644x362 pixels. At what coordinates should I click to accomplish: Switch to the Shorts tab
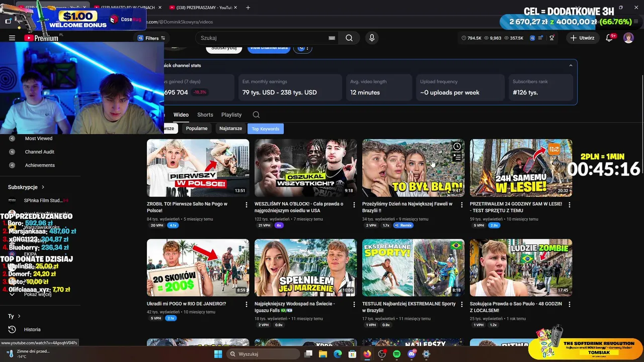tap(205, 115)
